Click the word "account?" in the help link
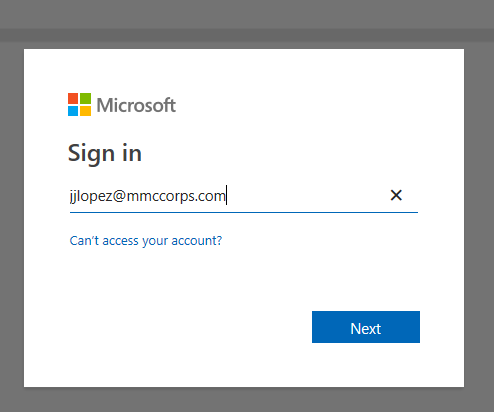494x412 pixels. (197, 241)
